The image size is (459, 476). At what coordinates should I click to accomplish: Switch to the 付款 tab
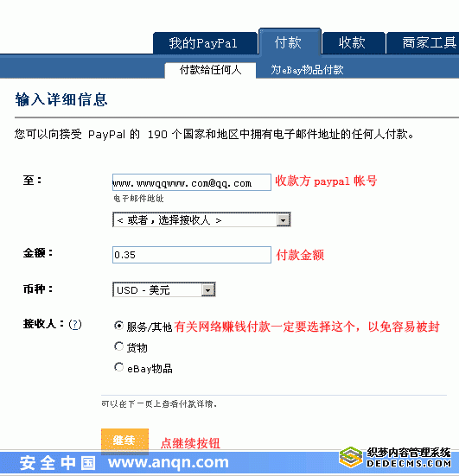click(290, 41)
